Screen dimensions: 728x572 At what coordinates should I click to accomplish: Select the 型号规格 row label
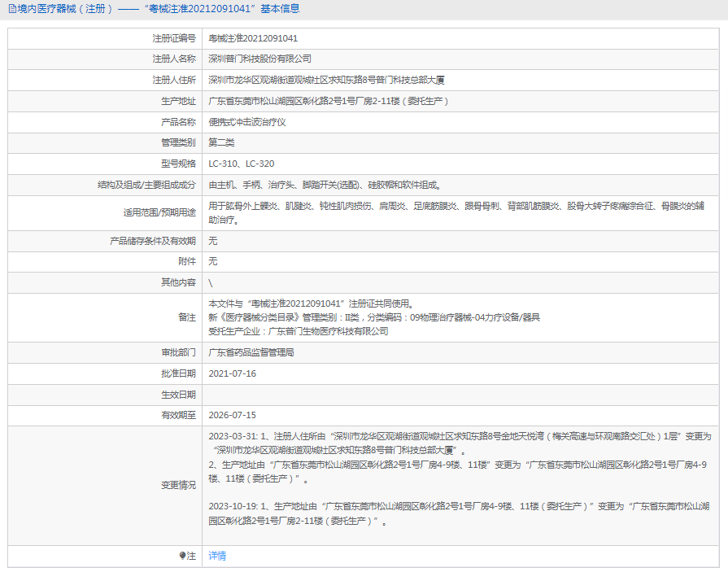coord(178,164)
